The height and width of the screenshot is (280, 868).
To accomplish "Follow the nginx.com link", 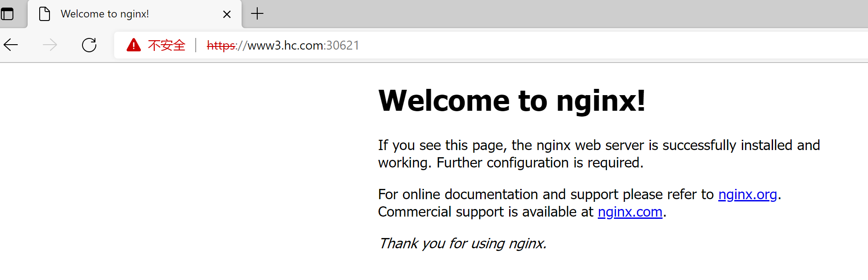I will [629, 212].
